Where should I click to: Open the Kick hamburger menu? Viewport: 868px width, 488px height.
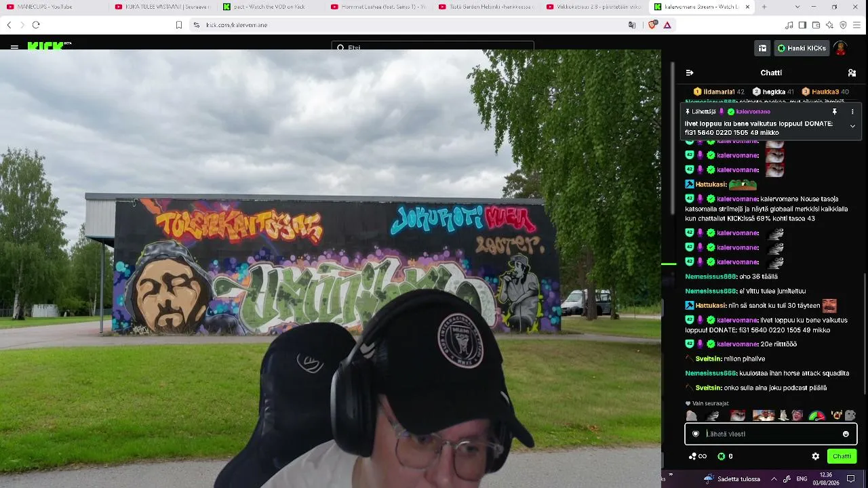click(14, 47)
